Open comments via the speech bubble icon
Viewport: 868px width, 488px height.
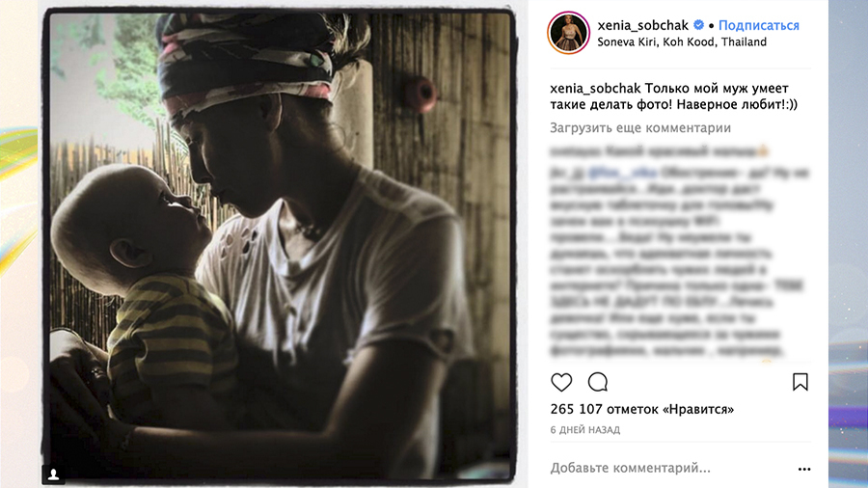pos(598,382)
